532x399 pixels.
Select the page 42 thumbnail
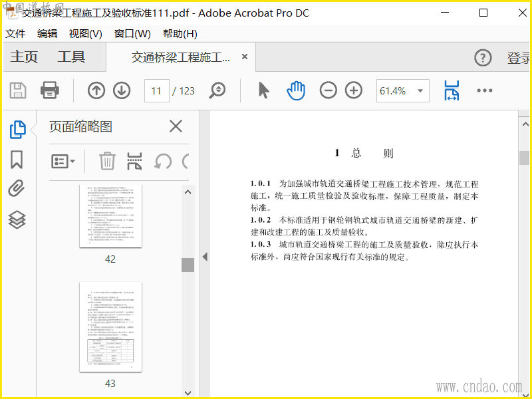110,216
